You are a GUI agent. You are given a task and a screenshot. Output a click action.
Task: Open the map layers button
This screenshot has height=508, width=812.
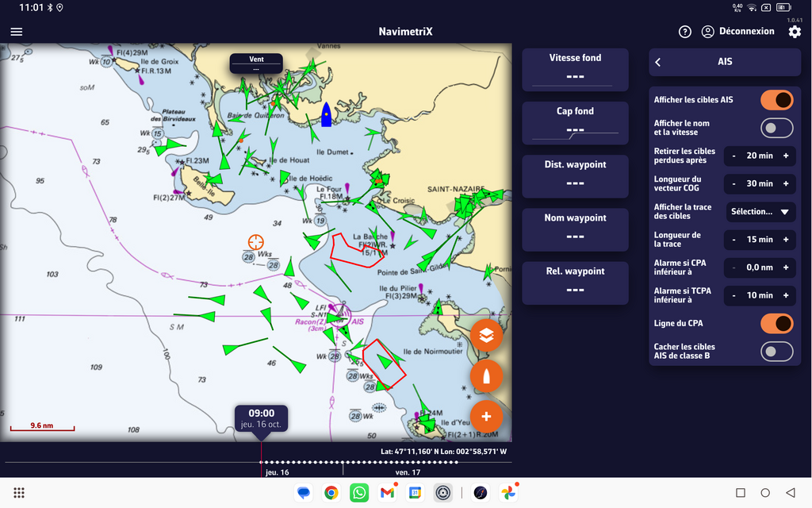[x=486, y=336]
